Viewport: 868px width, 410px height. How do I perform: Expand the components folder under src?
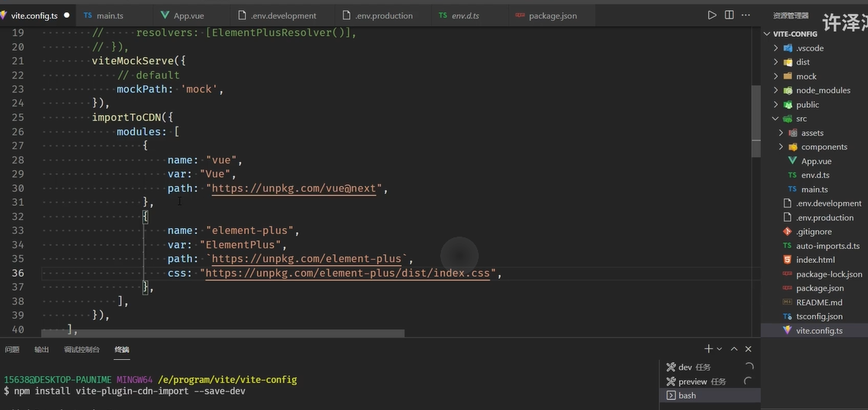point(781,147)
